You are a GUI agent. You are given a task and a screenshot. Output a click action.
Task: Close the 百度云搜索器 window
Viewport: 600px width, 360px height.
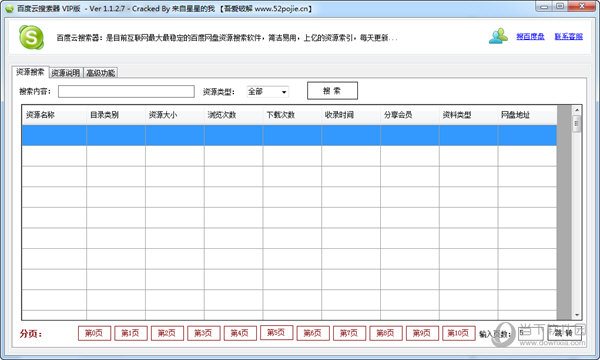(582, 6)
